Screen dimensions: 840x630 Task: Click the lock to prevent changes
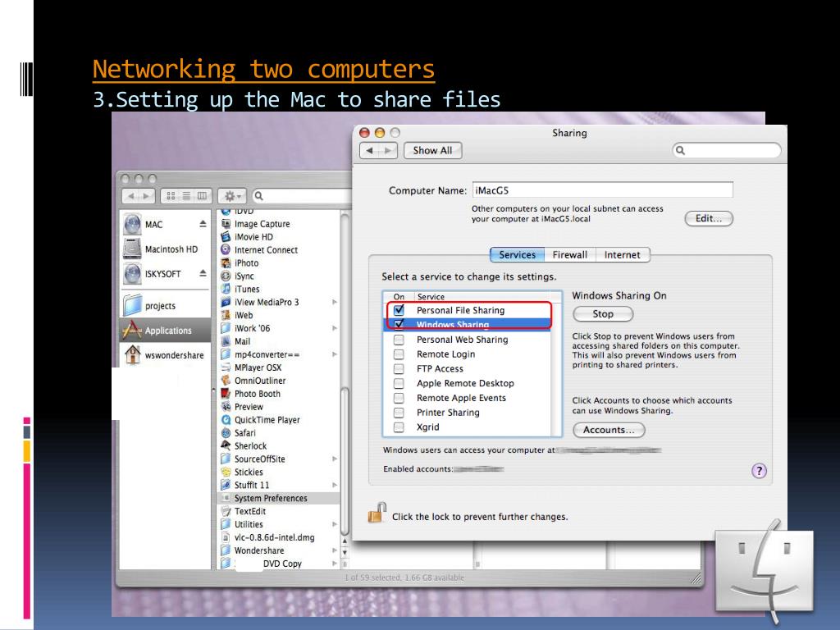point(377,513)
